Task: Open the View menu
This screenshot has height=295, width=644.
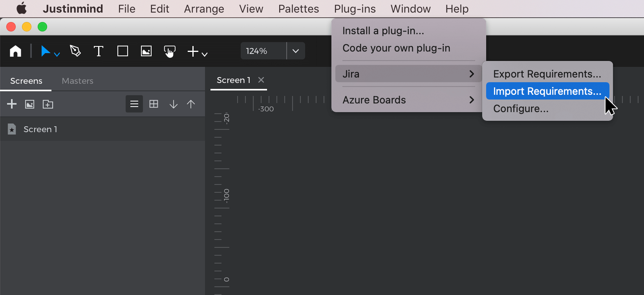Action: (x=251, y=9)
